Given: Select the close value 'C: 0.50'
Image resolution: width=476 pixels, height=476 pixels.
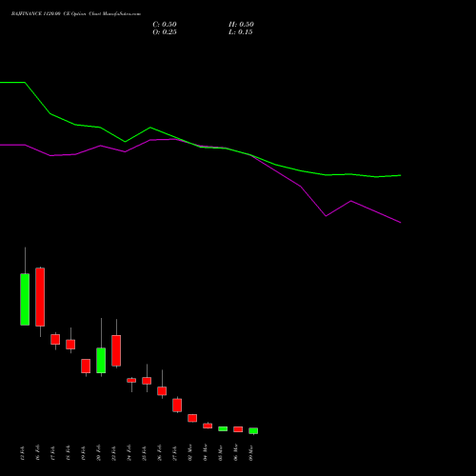Looking at the screenshot, I should 165,25.
